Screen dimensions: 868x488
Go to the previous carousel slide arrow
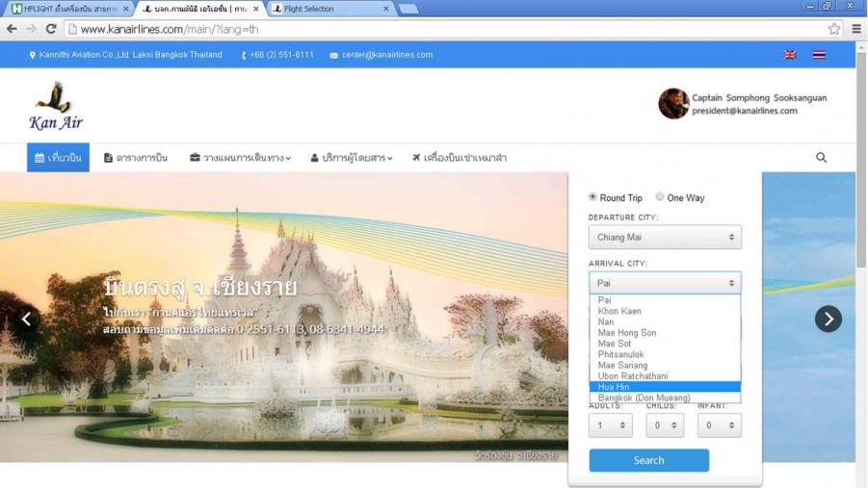pyautogui.click(x=26, y=319)
